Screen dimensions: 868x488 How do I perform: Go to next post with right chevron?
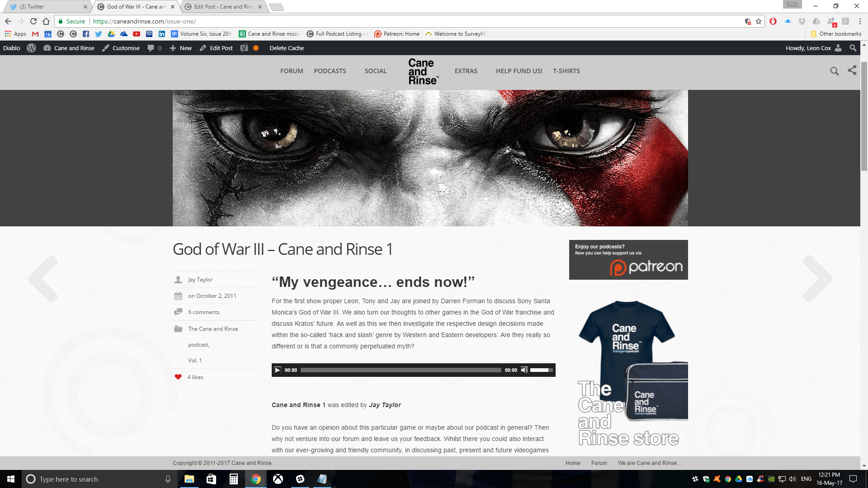817,279
